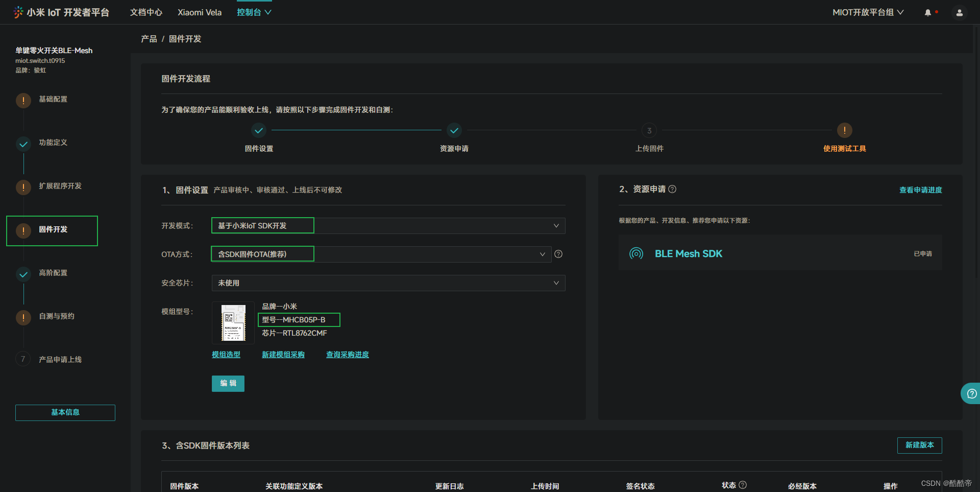Click warning icon beside 自测与预约
The height and width of the screenshot is (492, 980).
[x=23, y=318]
